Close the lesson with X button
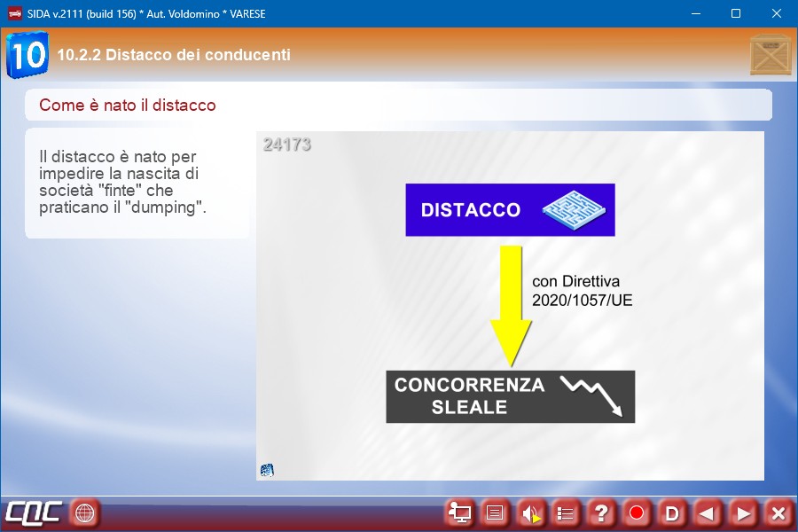The image size is (798, 532). coord(778,512)
